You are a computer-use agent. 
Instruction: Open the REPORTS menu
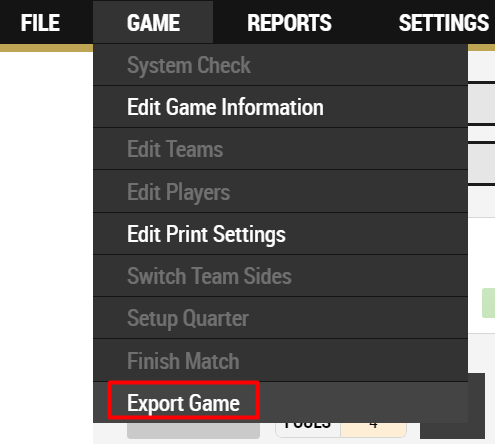[x=289, y=22]
